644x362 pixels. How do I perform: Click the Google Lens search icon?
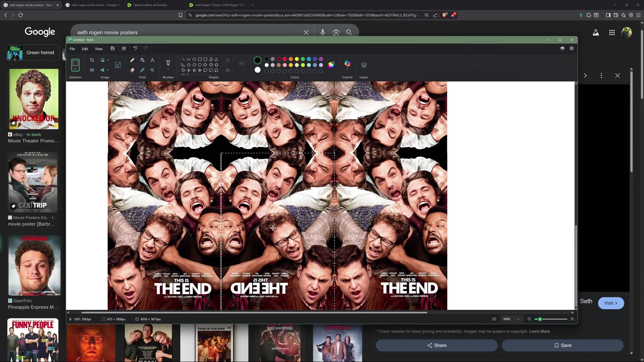tap(336, 32)
